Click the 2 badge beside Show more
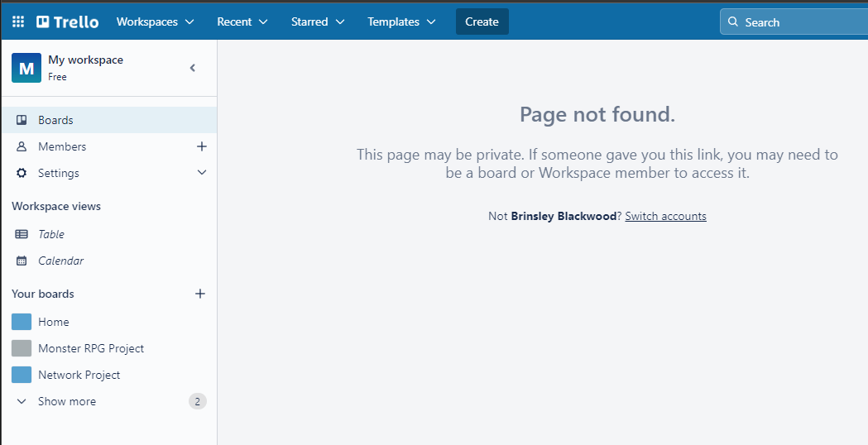 (198, 401)
